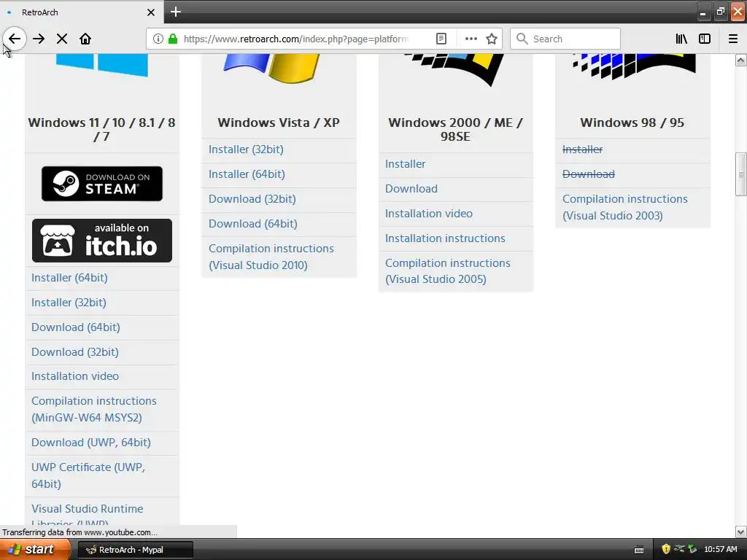This screenshot has width=747, height=560.
Task: Click the Search box in toolbar
Action: click(x=565, y=39)
